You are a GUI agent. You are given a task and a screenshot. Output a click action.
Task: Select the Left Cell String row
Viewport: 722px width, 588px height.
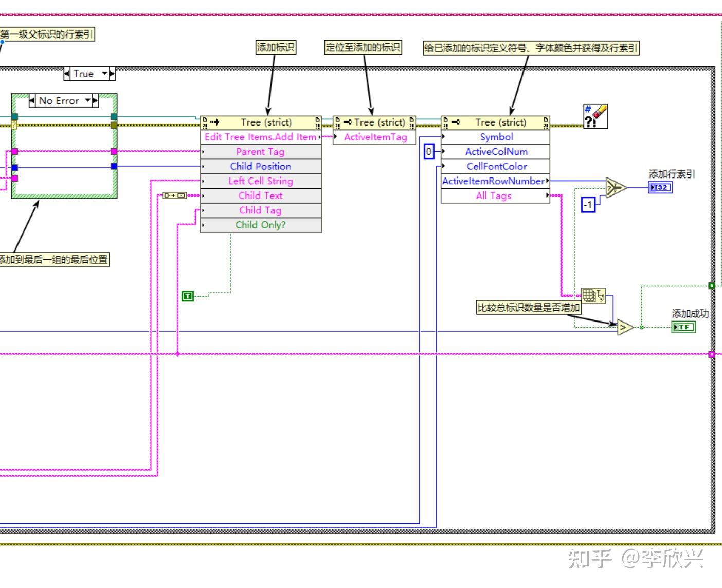[x=261, y=181]
